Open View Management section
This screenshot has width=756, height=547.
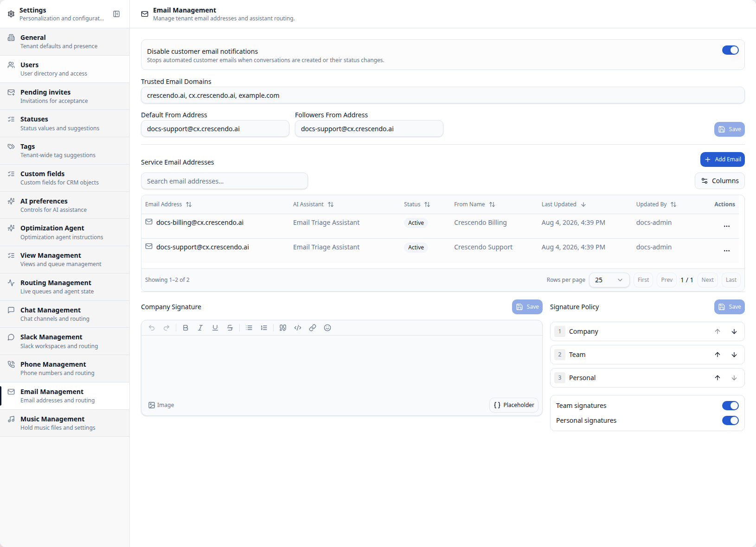click(65, 260)
